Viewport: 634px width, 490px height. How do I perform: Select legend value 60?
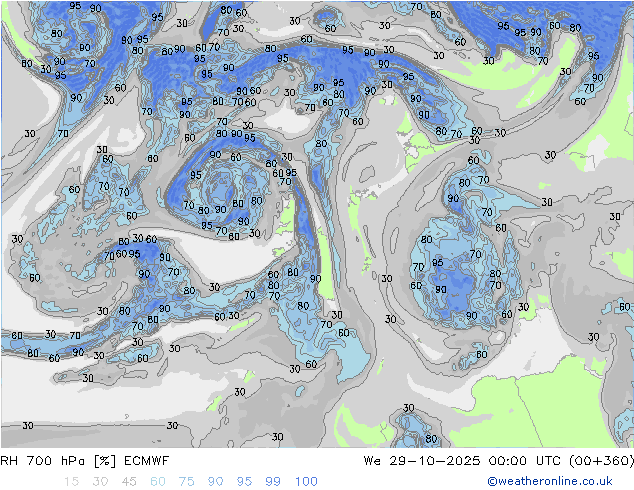pos(158,482)
